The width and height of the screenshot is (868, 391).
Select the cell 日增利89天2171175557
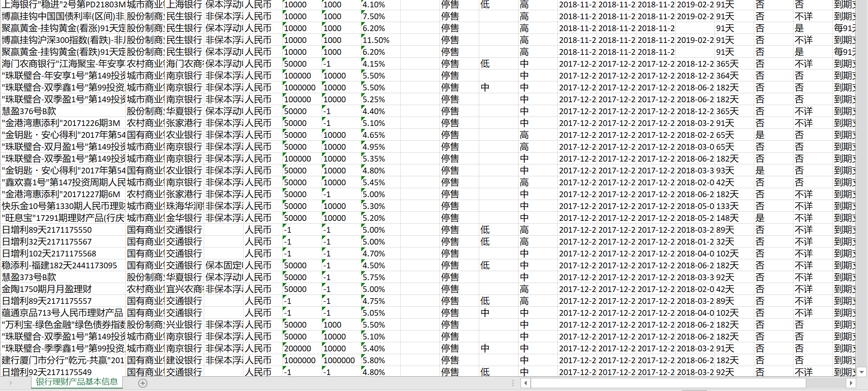click(x=63, y=301)
